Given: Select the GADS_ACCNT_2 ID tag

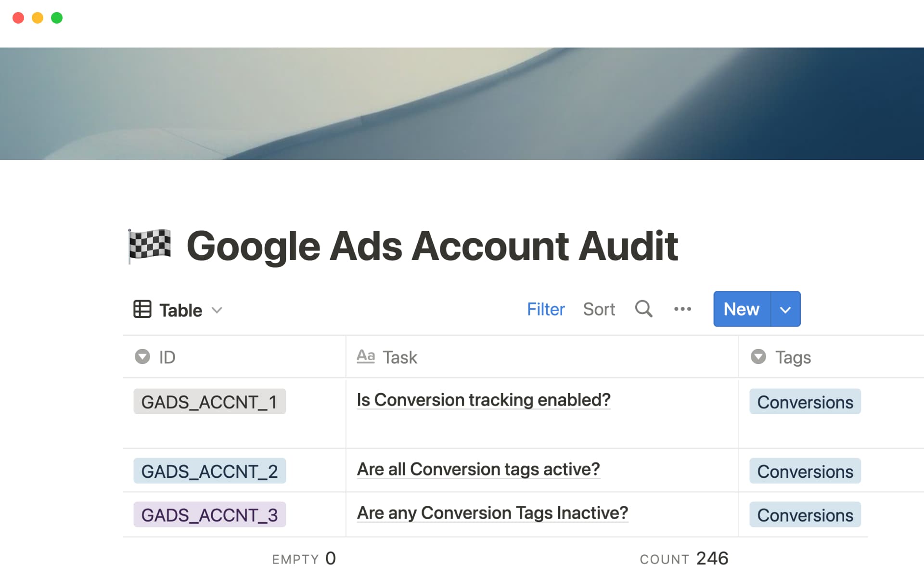Looking at the screenshot, I should tap(209, 471).
